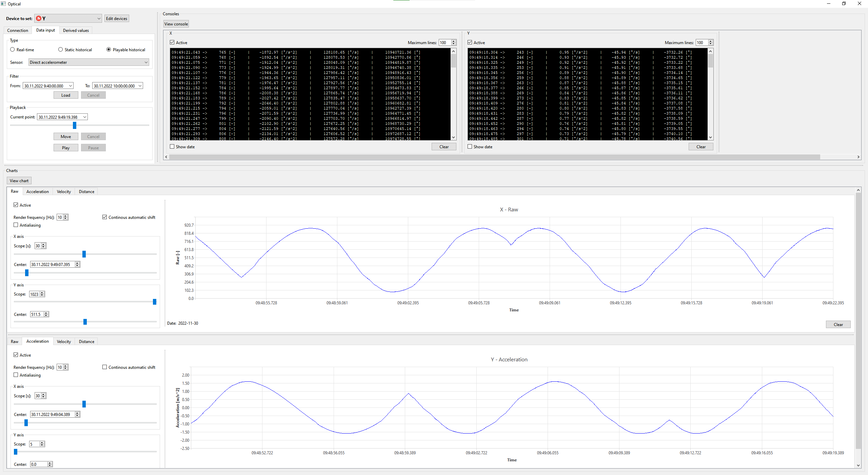Enable Show date for the X console
The height and width of the screenshot is (475, 868).
172,146
